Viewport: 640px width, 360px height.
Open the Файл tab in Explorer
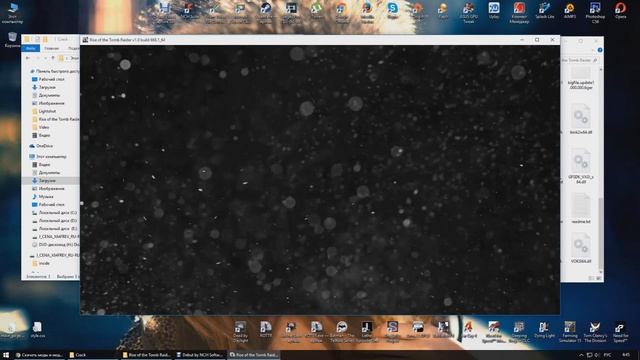click(x=31, y=48)
